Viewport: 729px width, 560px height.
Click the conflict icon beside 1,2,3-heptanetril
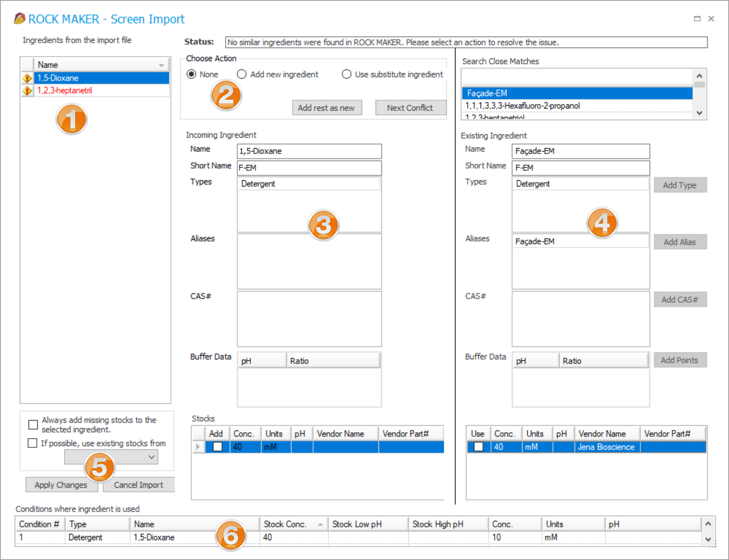(26, 90)
